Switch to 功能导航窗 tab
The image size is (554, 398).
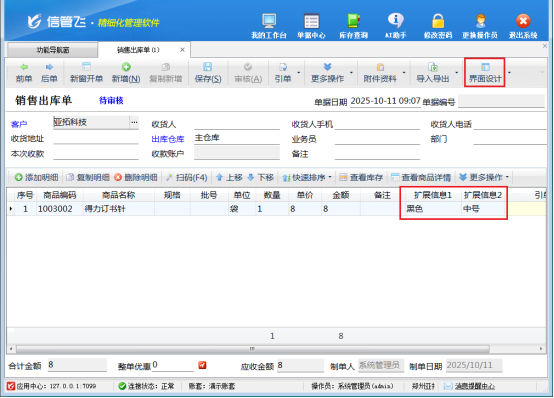tap(52, 50)
